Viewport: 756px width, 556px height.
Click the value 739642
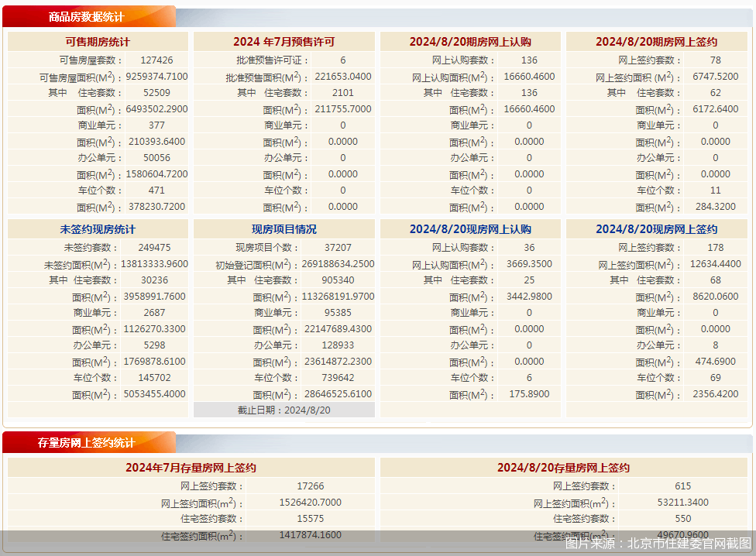(x=338, y=378)
